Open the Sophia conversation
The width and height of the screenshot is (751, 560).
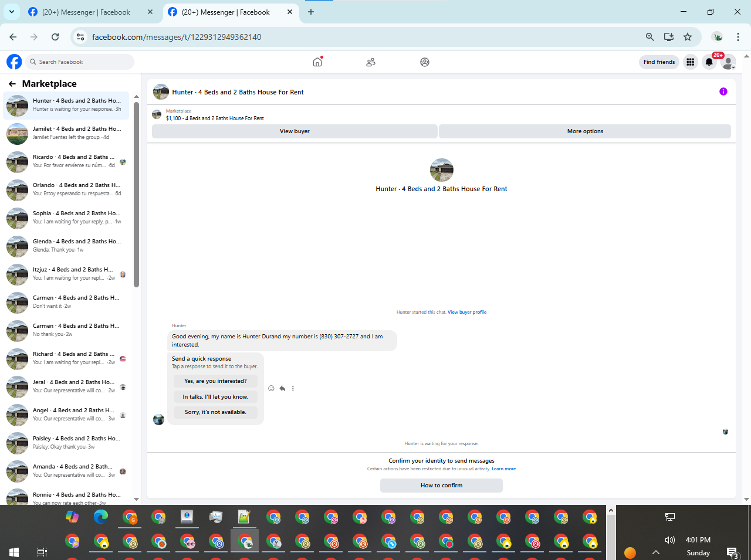[66, 218]
